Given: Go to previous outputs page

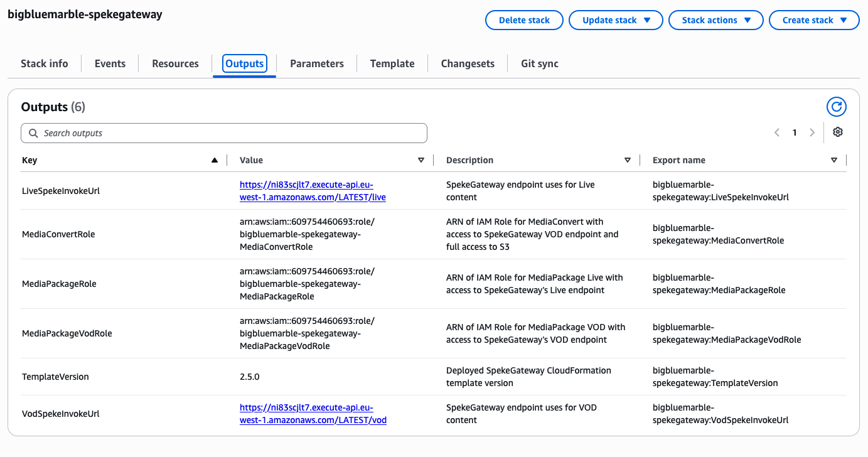Looking at the screenshot, I should pos(777,132).
